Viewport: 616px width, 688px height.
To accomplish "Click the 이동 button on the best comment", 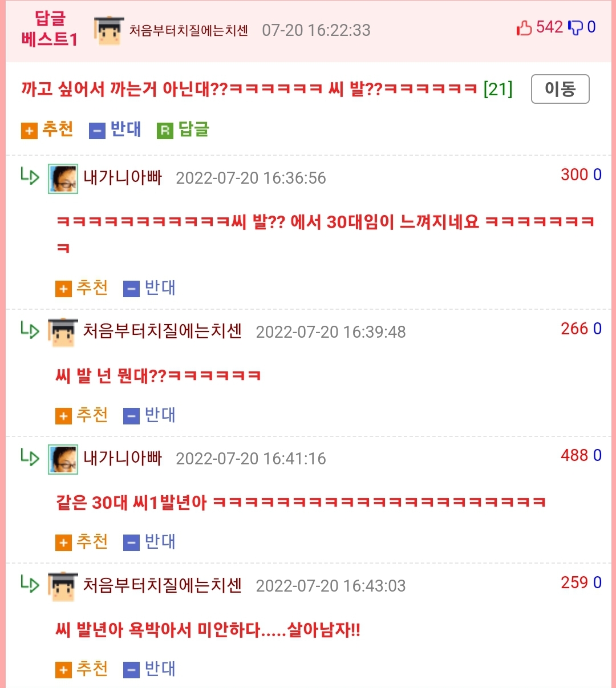I will point(560,89).
